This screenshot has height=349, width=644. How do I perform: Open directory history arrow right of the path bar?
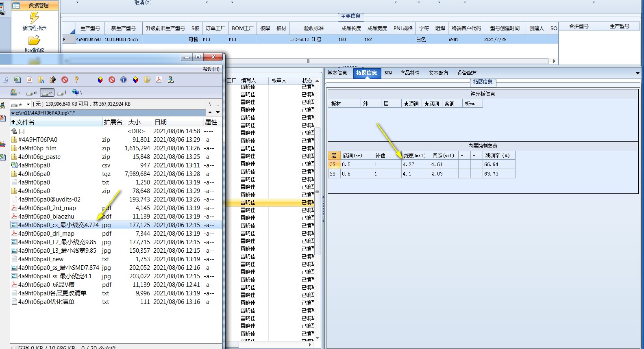pyautogui.click(x=218, y=113)
